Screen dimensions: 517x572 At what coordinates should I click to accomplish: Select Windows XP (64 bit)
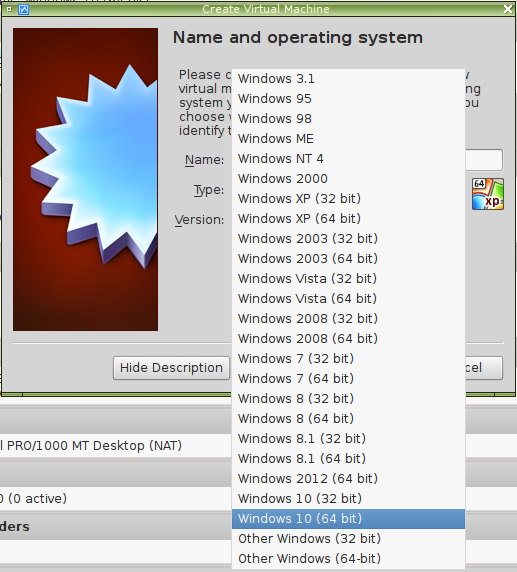pyautogui.click(x=348, y=219)
